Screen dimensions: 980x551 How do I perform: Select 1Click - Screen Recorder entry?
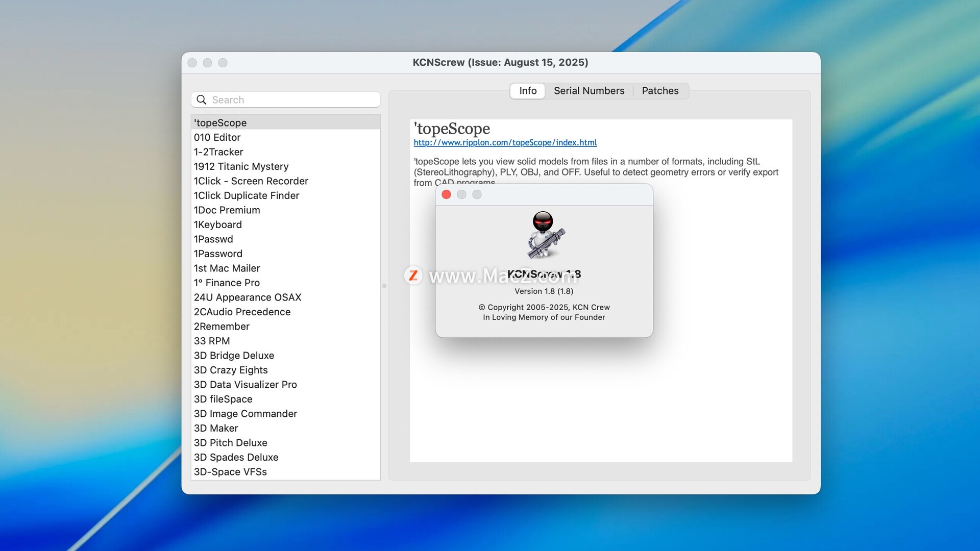(x=286, y=181)
